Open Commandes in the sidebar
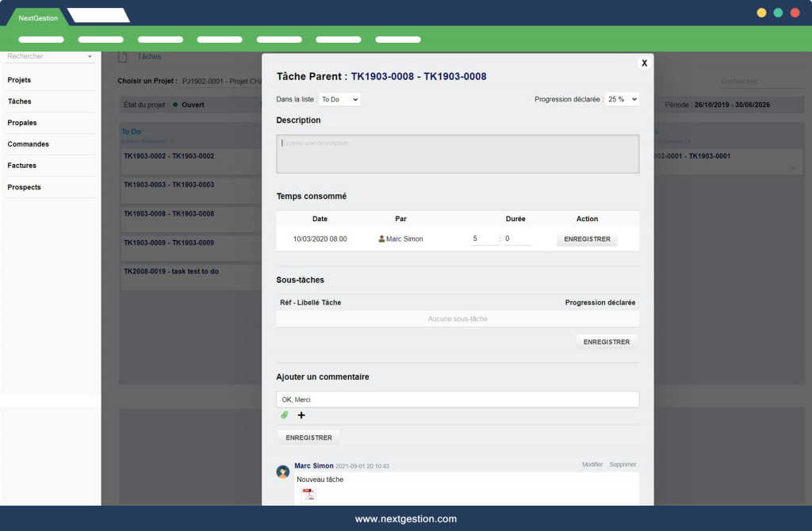 coord(28,144)
